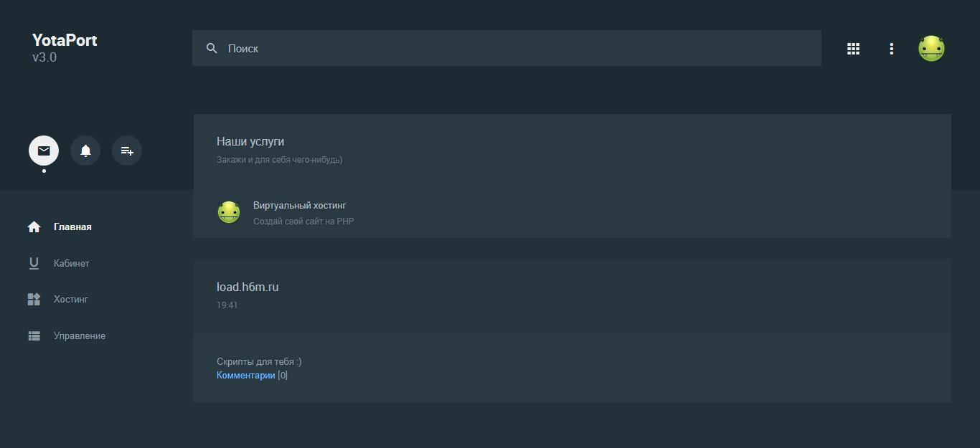980x448 pixels.
Task: Open the Виртуальный хостинг service link
Action: click(x=299, y=206)
